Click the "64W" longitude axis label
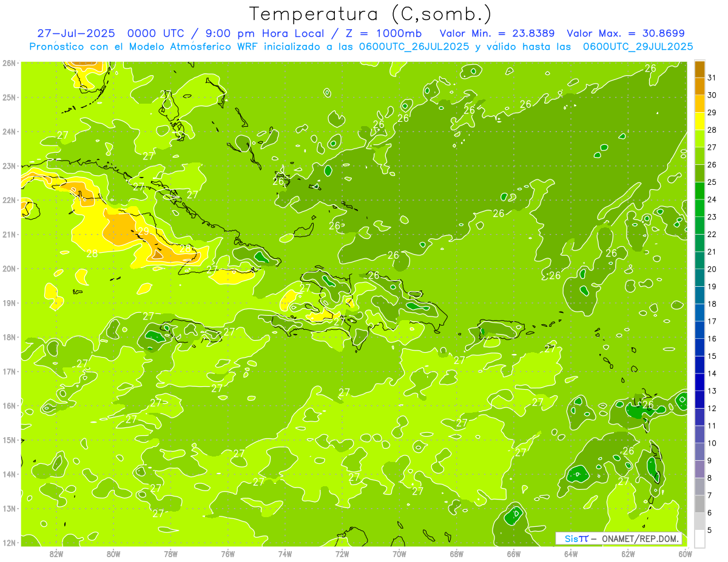The width and height of the screenshot is (728, 562). [x=571, y=554]
